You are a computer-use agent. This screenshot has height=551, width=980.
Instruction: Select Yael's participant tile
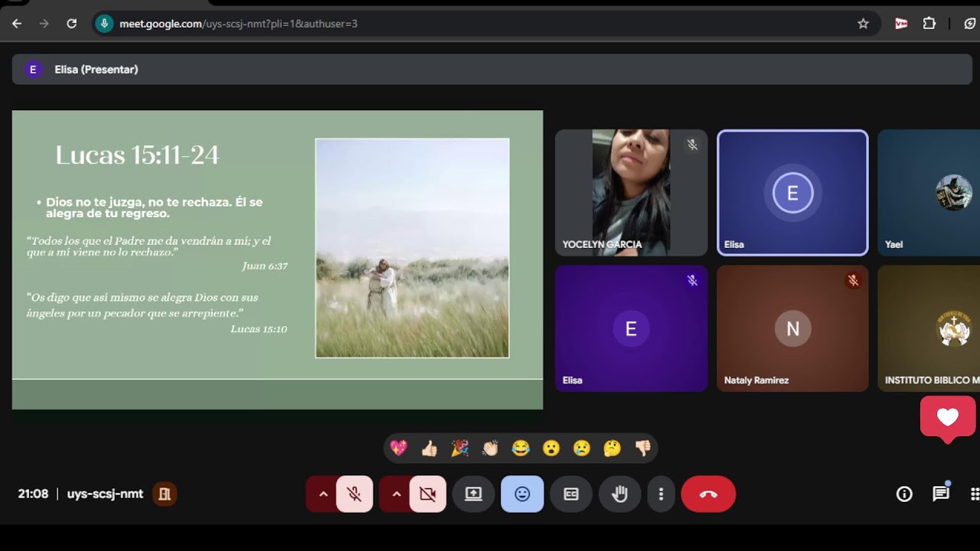pyautogui.click(x=929, y=192)
